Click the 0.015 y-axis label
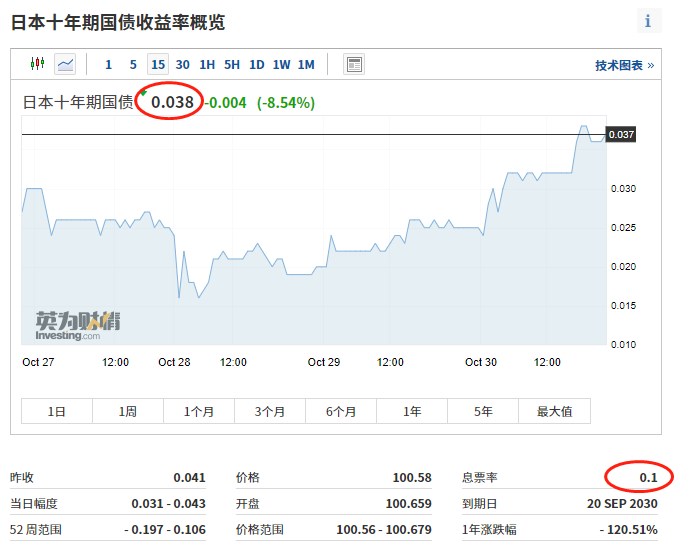This screenshot has height=559, width=675. coord(623,306)
